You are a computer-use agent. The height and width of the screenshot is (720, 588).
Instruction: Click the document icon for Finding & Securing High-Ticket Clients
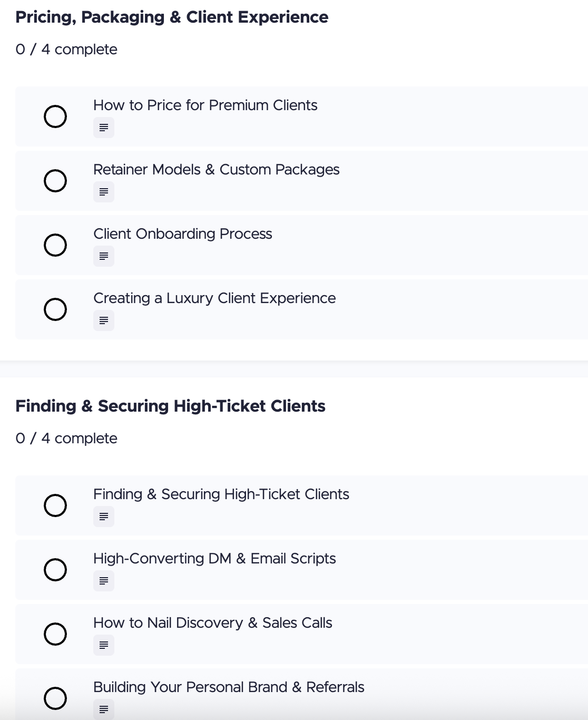[103, 517]
